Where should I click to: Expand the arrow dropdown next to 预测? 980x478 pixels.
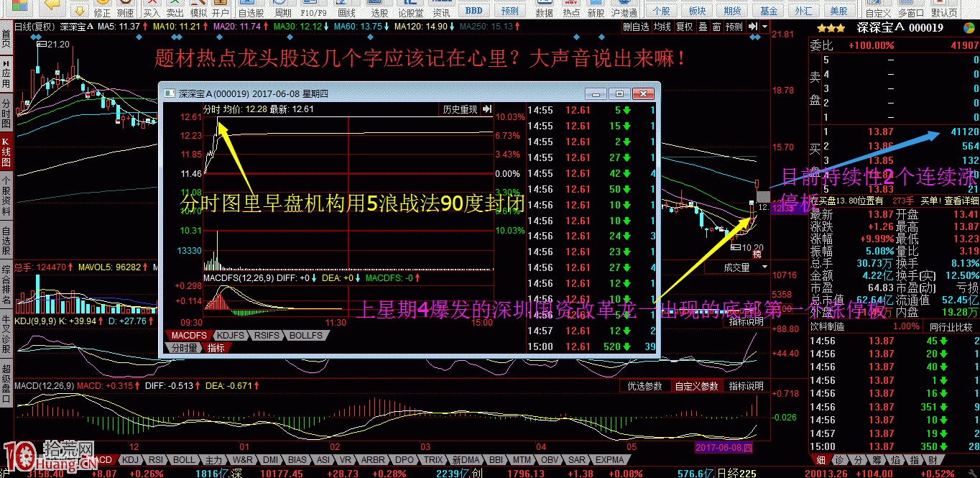(x=765, y=27)
